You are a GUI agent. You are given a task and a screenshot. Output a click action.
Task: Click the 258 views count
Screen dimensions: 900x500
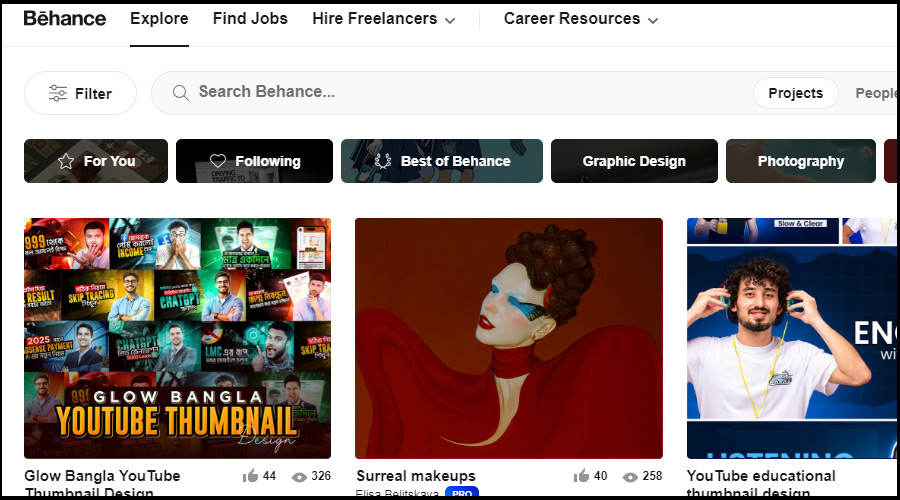pos(652,476)
